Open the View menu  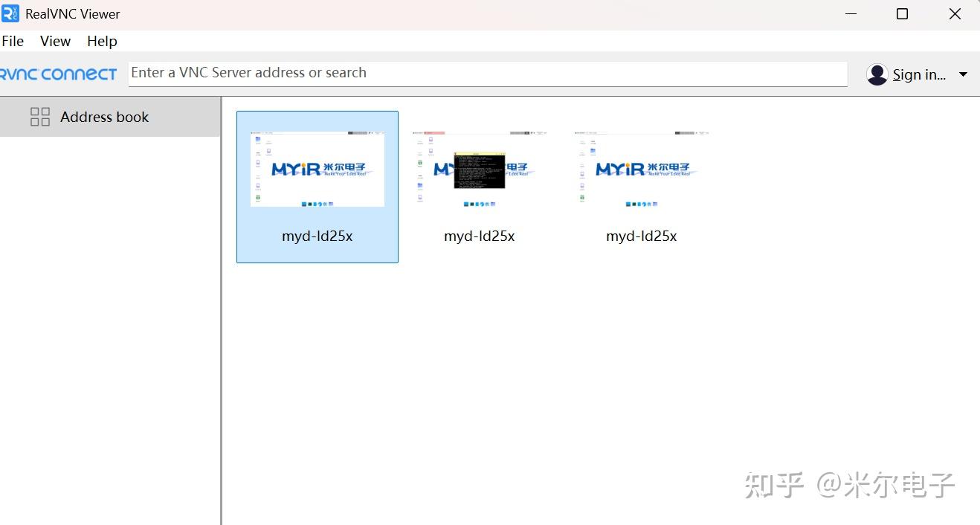[x=55, y=41]
